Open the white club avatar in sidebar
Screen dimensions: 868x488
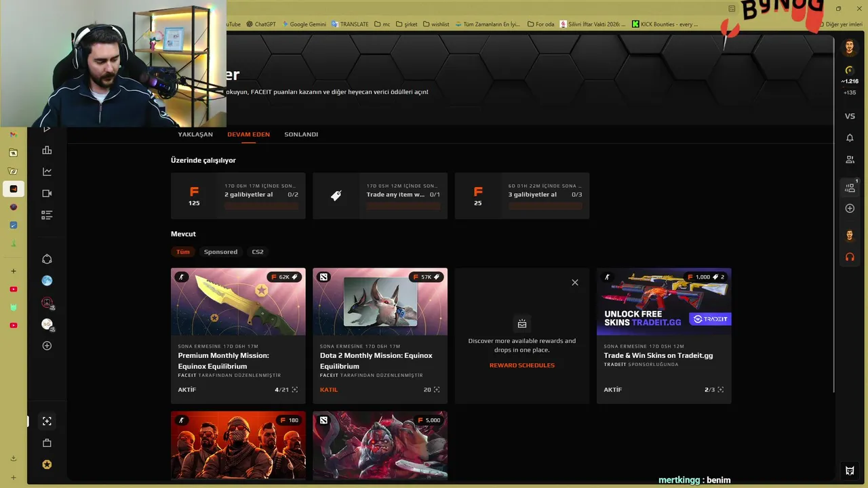(47, 324)
